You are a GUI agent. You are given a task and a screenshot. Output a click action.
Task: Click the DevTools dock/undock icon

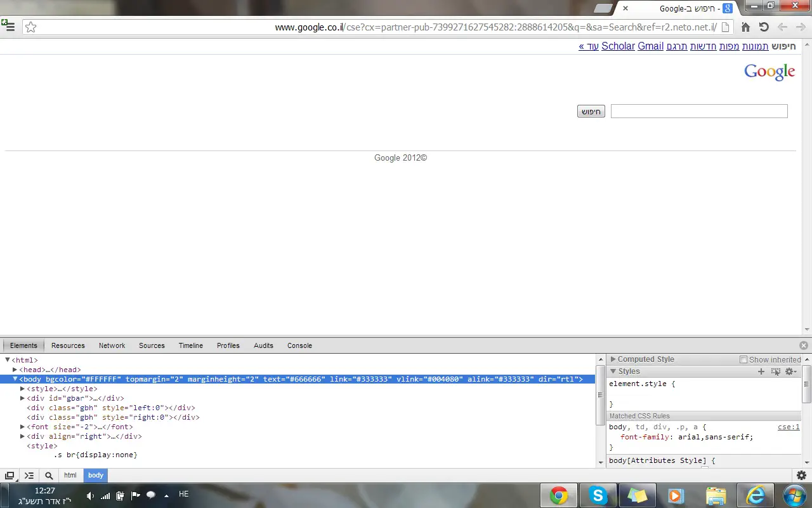10,476
